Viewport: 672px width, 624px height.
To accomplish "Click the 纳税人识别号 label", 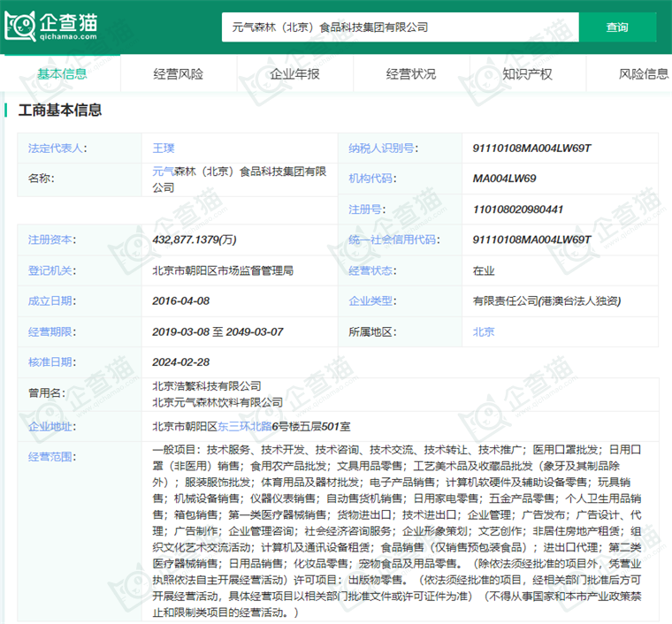I will click(383, 148).
